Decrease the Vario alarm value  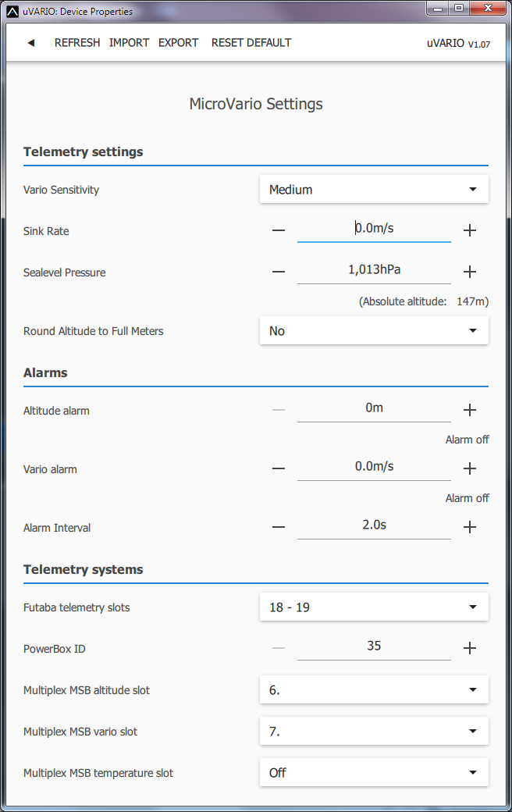[x=279, y=468]
